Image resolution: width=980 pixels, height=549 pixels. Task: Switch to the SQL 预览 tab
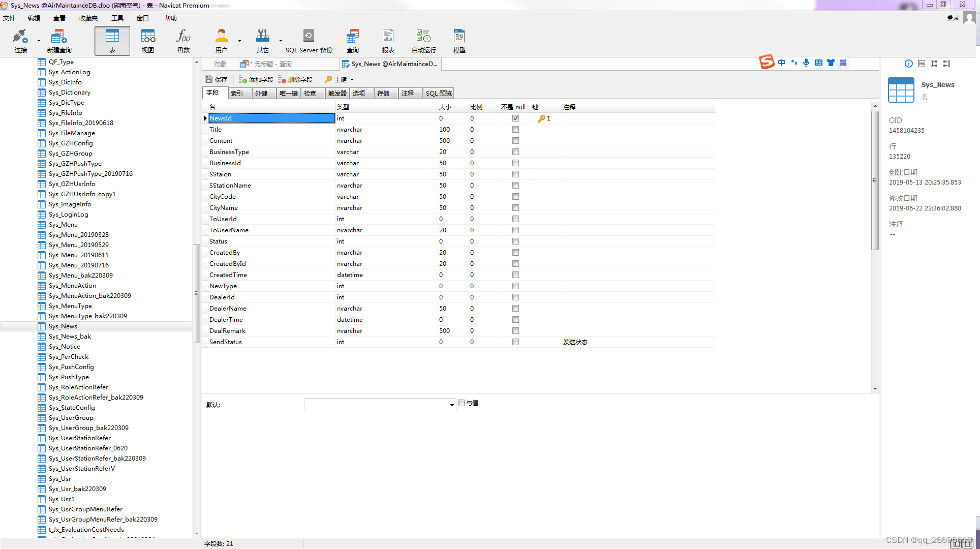[438, 93]
